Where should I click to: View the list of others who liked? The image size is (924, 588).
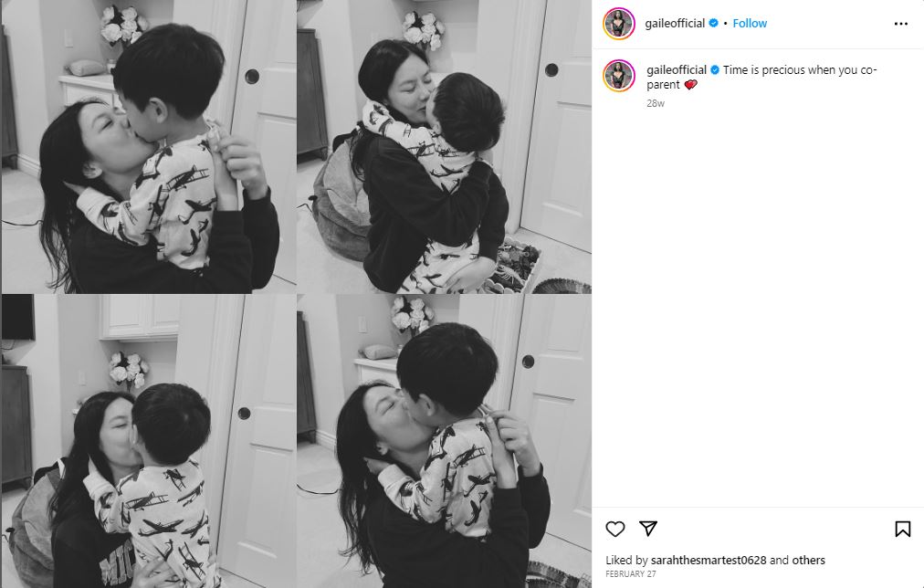[x=809, y=561]
